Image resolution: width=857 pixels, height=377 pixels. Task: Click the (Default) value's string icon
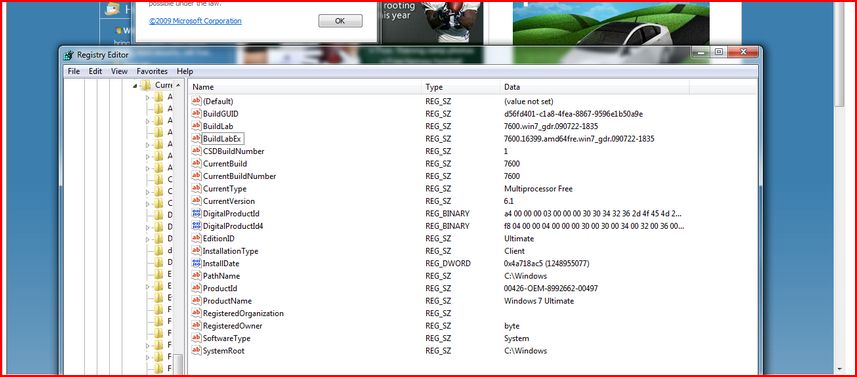(x=197, y=101)
